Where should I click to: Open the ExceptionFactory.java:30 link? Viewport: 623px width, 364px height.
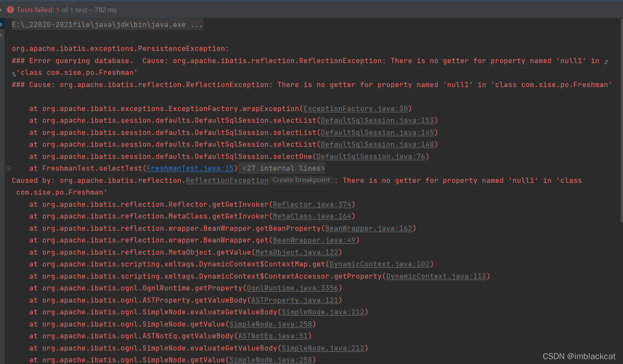pyautogui.click(x=355, y=108)
